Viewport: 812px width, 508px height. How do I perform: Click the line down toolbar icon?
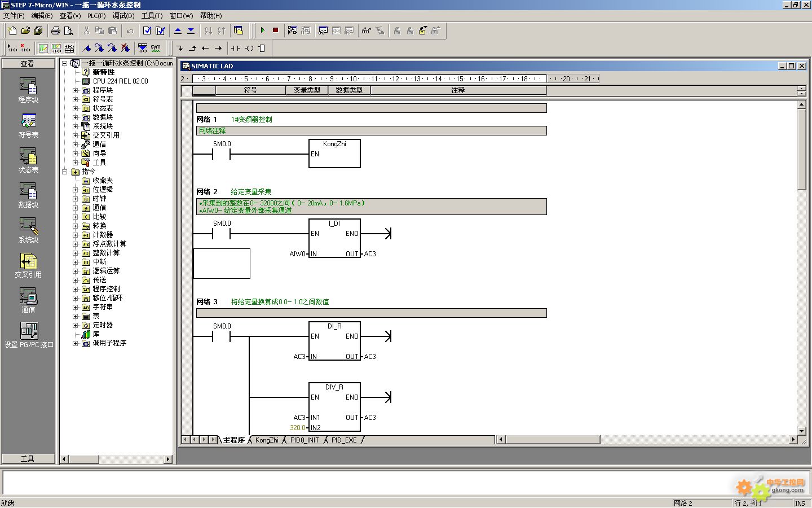[179, 48]
